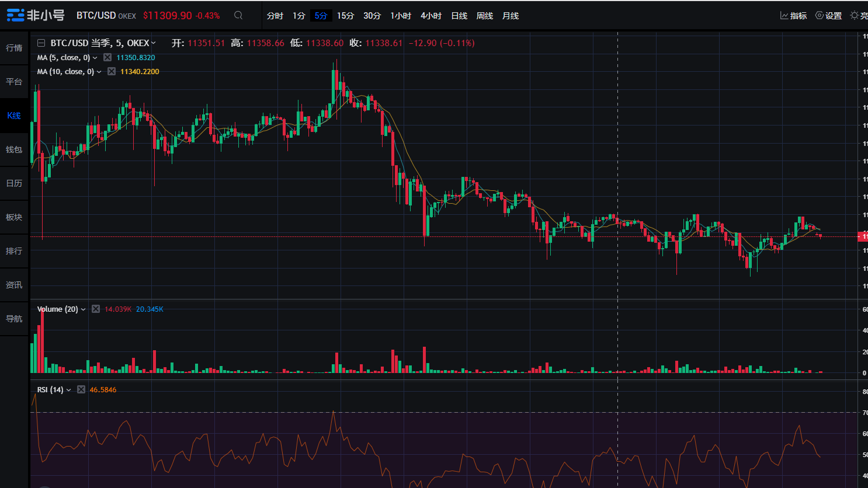Select the K线 sidebar icon
Viewport: 868px width, 488px height.
[14, 116]
